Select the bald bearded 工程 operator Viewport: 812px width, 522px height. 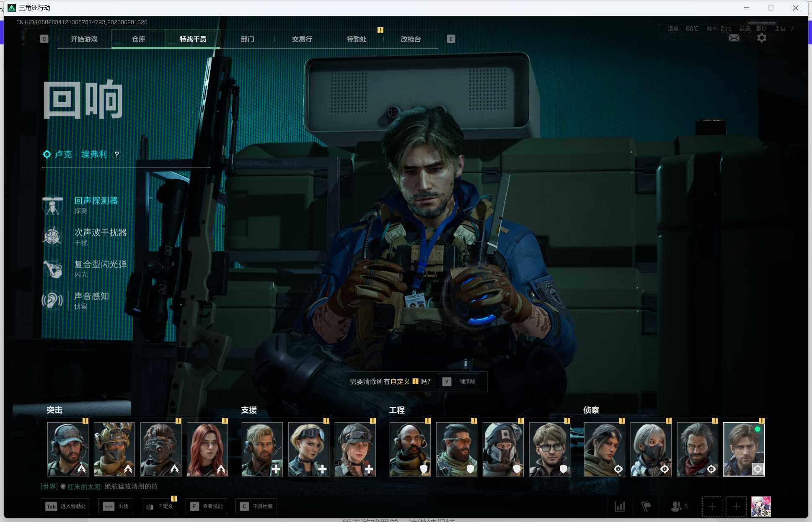410,449
